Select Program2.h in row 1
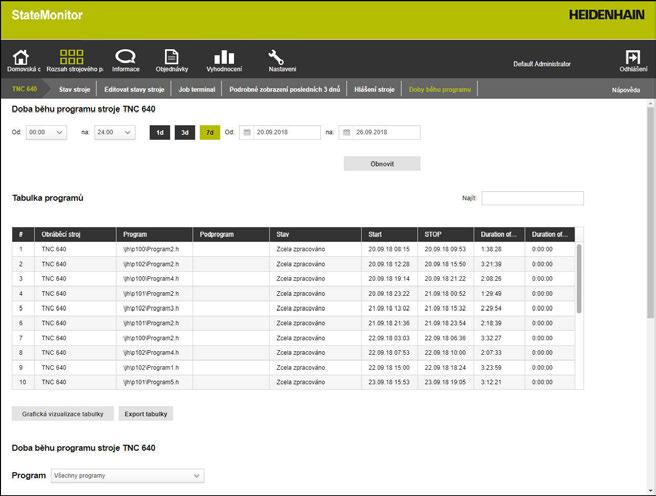 point(151,249)
